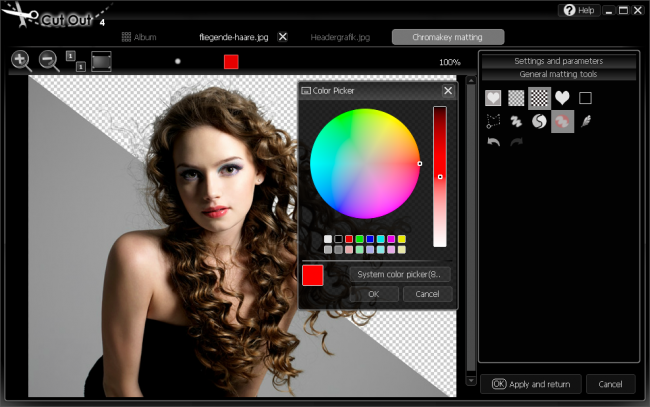Pick the pale yellow preset swatch
This screenshot has height=407, width=650.
(x=402, y=250)
